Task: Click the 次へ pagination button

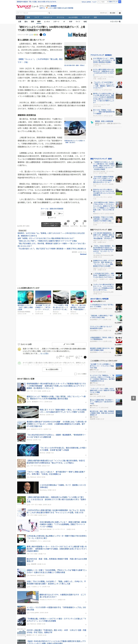Action: point(61,213)
